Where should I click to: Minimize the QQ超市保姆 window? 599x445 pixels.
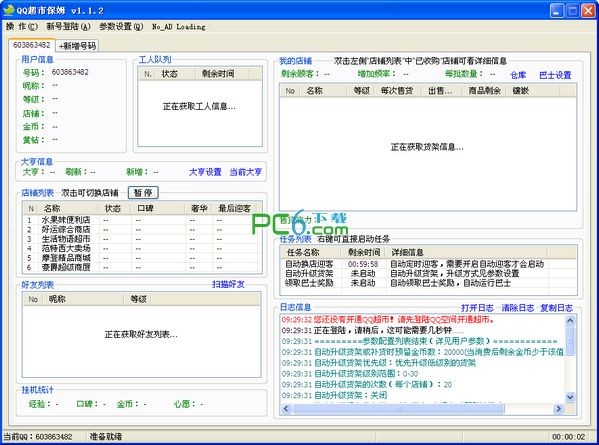tap(557, 10)
